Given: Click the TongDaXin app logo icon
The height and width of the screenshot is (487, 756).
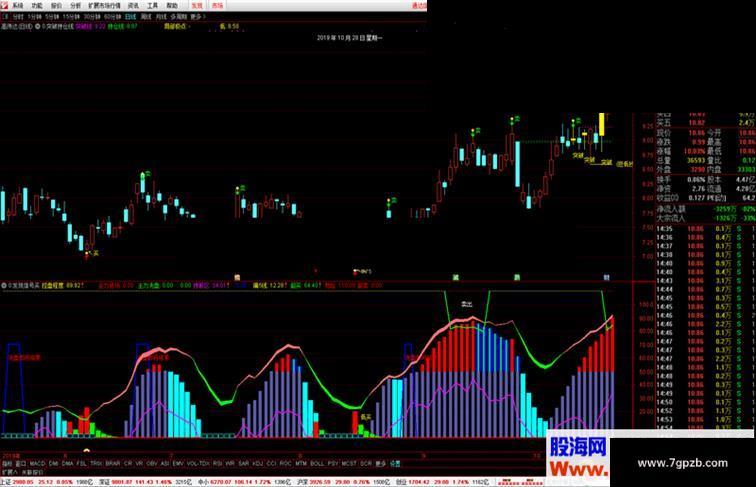Looking at the screenshot, I should [x=4, y=5].
